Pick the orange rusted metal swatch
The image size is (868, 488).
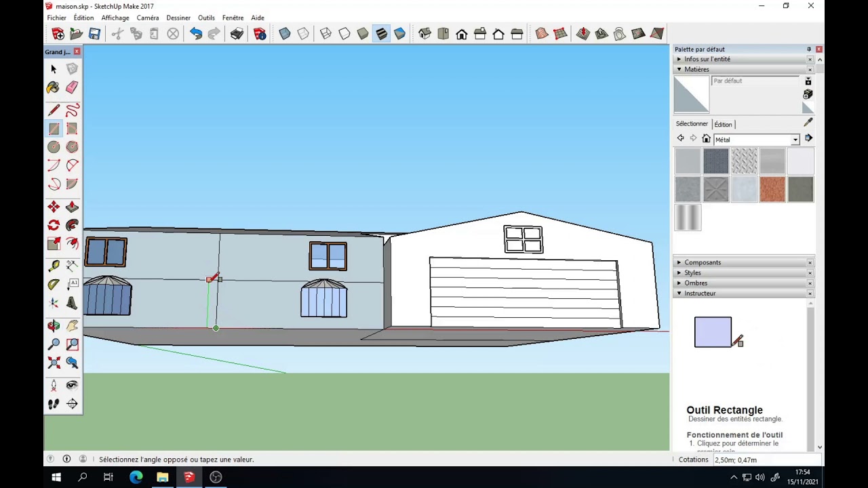[772, 190]
